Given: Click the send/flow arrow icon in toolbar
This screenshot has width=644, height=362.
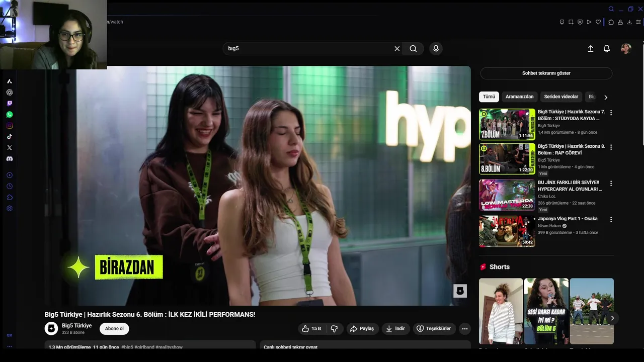Looking at the screenshot, I should [x=589, y=22].
